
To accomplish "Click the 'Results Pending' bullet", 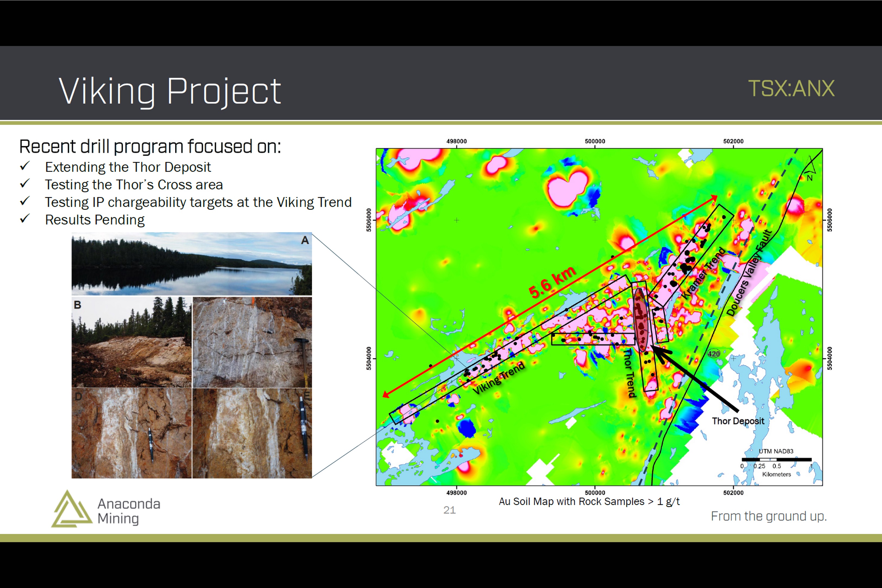I will [95, 220].
